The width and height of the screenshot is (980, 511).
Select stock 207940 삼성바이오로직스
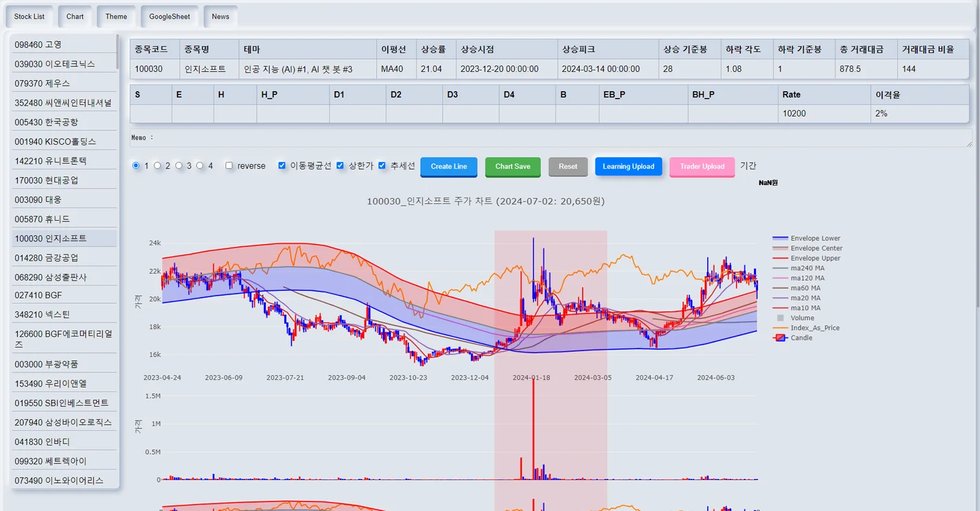pos(64,422)
